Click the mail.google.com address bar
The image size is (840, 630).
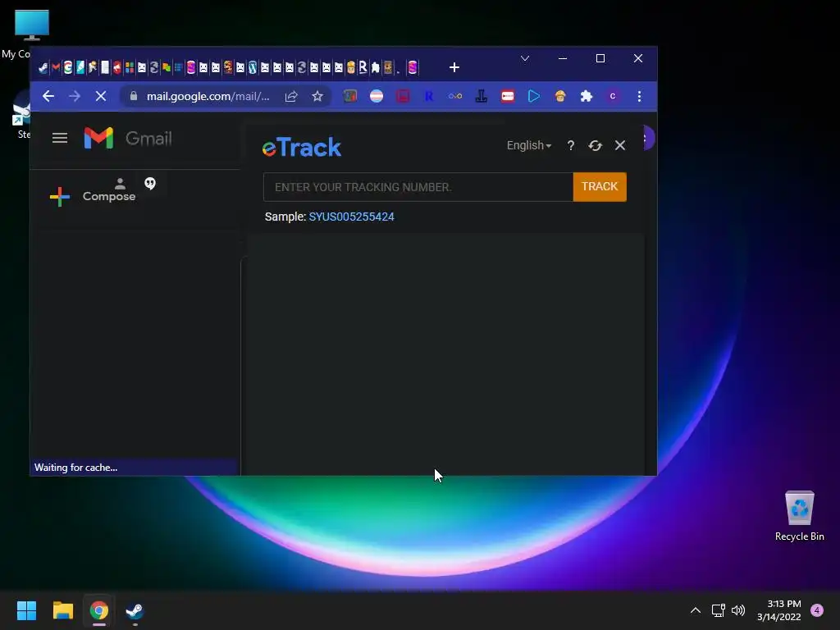pyautogui.click(x=208, y=97)
